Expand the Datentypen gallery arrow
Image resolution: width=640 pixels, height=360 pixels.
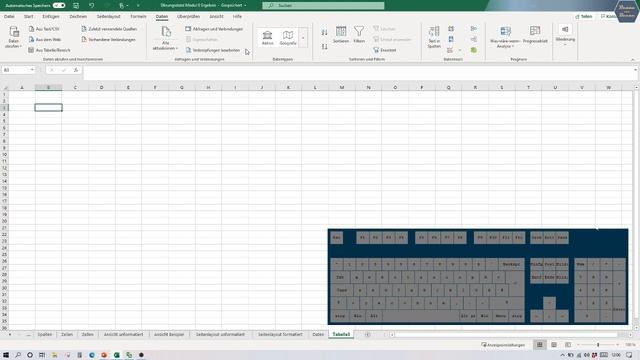pos(303,38)
